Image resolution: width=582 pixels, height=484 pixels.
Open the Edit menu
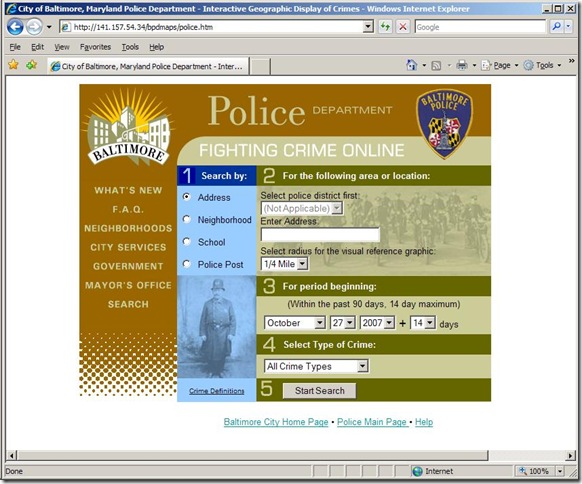[x=37, y=47]
